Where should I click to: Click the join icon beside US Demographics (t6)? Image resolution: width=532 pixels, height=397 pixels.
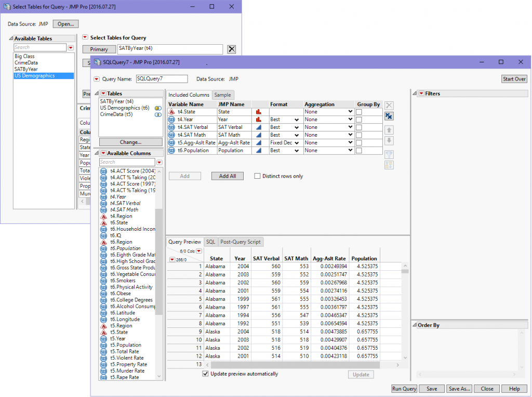point(158,108)
